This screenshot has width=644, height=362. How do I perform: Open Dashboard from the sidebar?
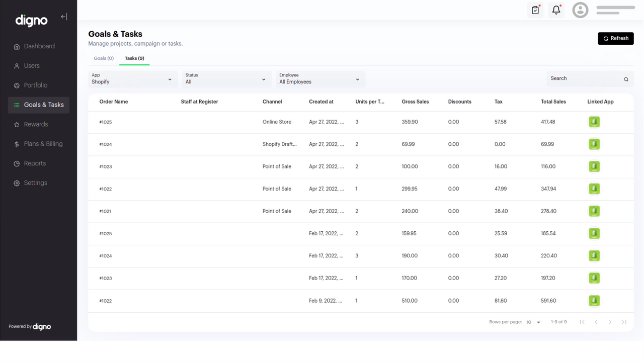(39, 46)
